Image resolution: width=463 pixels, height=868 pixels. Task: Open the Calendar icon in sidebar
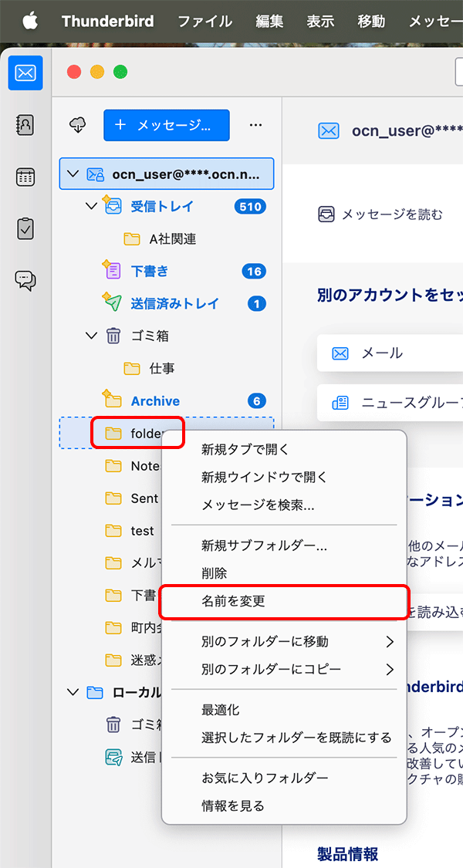(x=25, y=177)
